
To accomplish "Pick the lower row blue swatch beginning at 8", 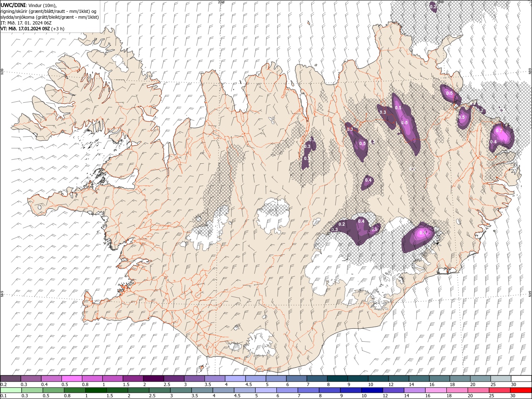I will tap(329, 390).
